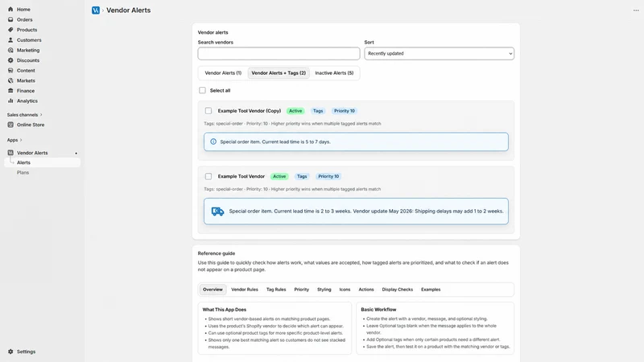
Task: Click the What This App Does heading
Action: (225, 310)
